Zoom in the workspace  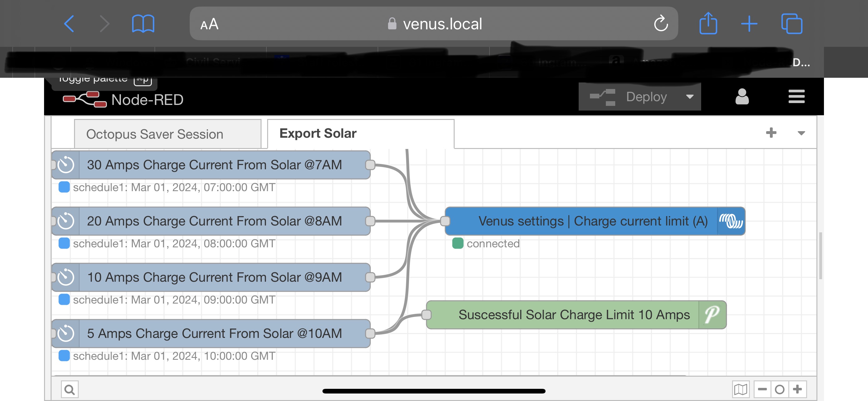(798, 389)
